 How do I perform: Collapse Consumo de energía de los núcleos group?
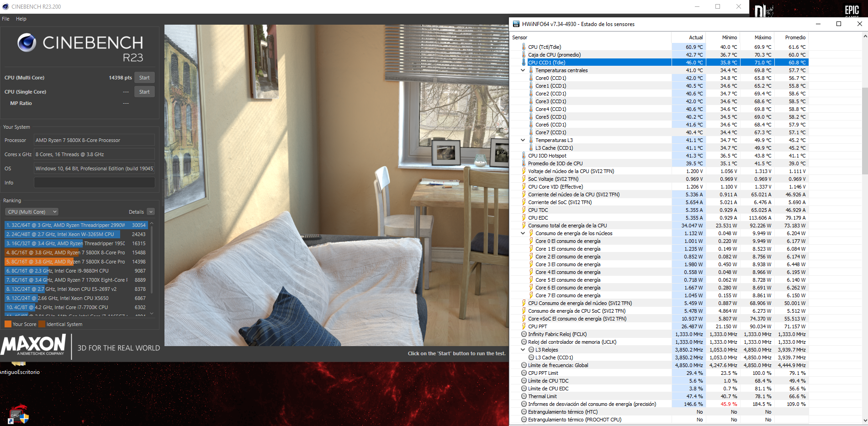(x=523, y=233)
